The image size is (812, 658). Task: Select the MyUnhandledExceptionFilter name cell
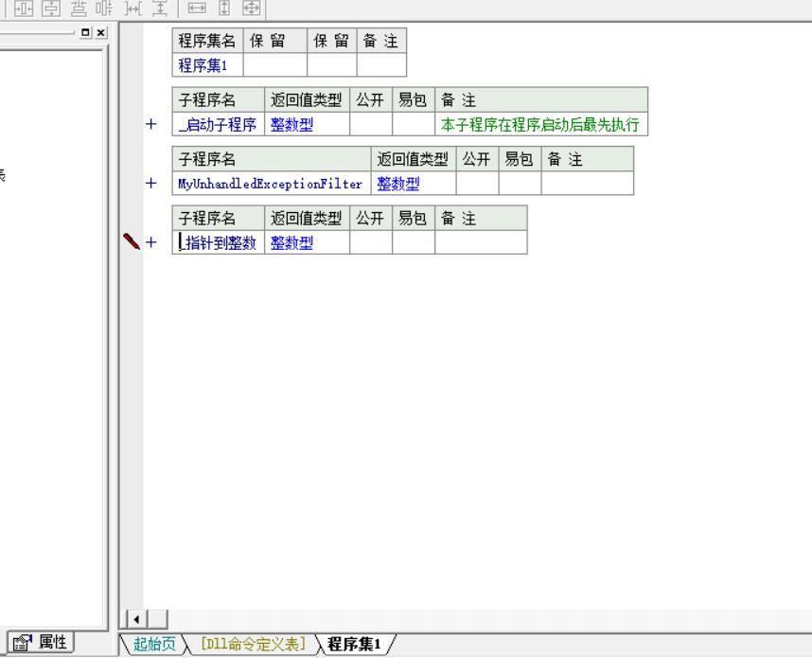(x=272, y=184)
